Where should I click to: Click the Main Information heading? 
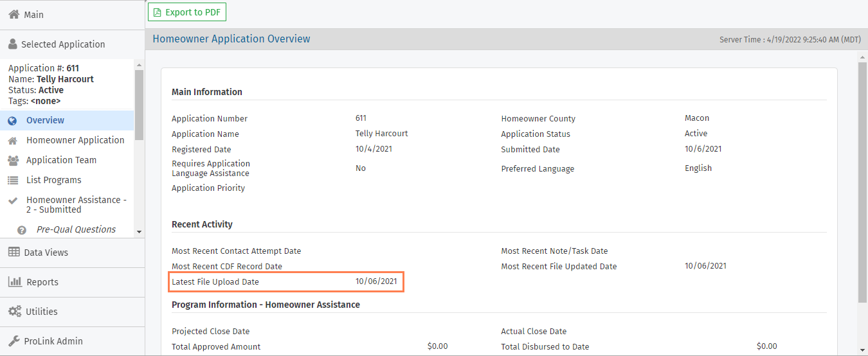click(x=207, y=92)
